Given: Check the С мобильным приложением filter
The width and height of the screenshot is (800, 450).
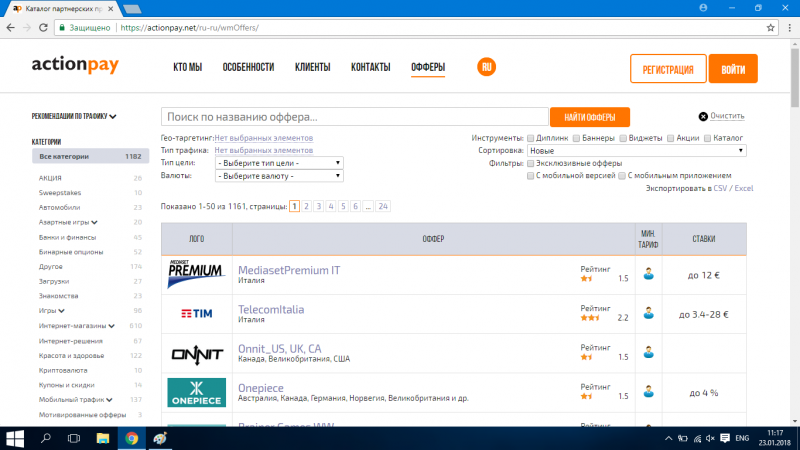Looking at the screenshot, I should [x=622, y=176].
